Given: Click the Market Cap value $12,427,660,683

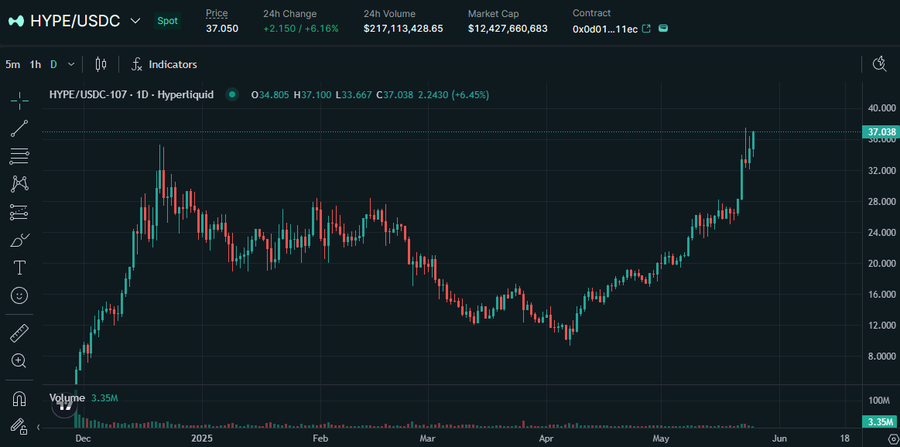Looking at the screenshot, I should coord(507,29).
